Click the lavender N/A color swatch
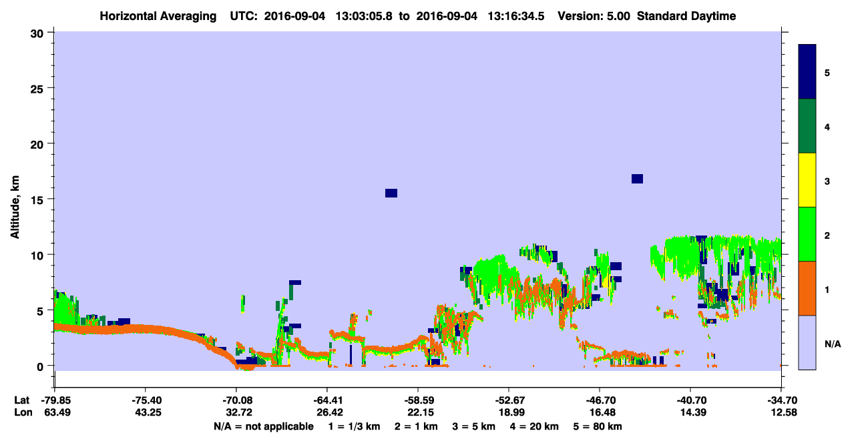This screenshot has width=868, height=445. coord(807,342)
